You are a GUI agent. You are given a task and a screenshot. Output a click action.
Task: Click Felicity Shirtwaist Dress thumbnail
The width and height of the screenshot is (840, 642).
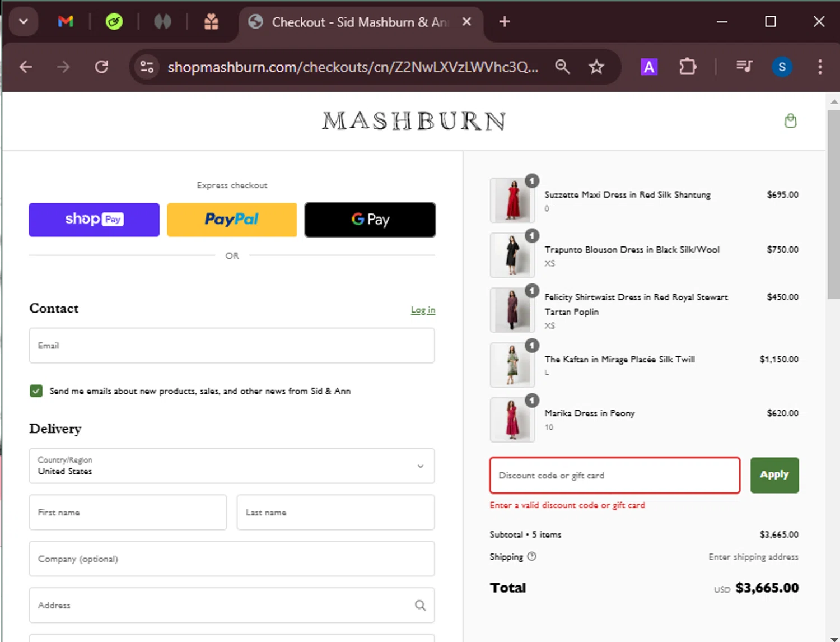pyautogui.click(x=512, y=310)
